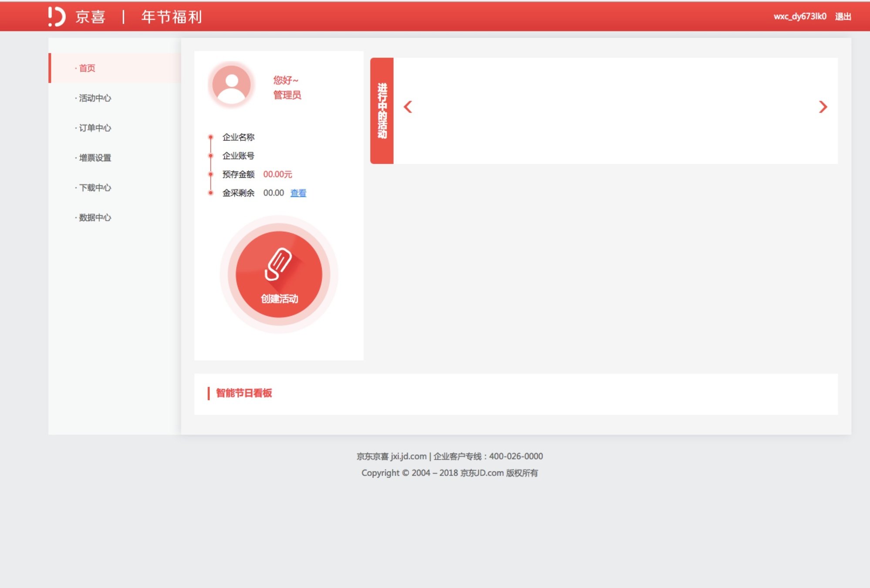
Task: Show previous activity with left arrow
Action: pyautogui.click(x=408, y=107)
